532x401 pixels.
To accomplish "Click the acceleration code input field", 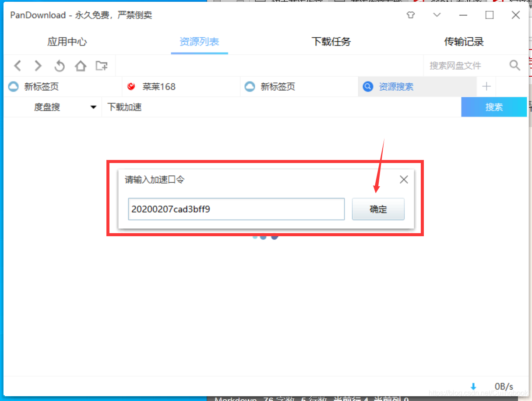I will 236,209.
